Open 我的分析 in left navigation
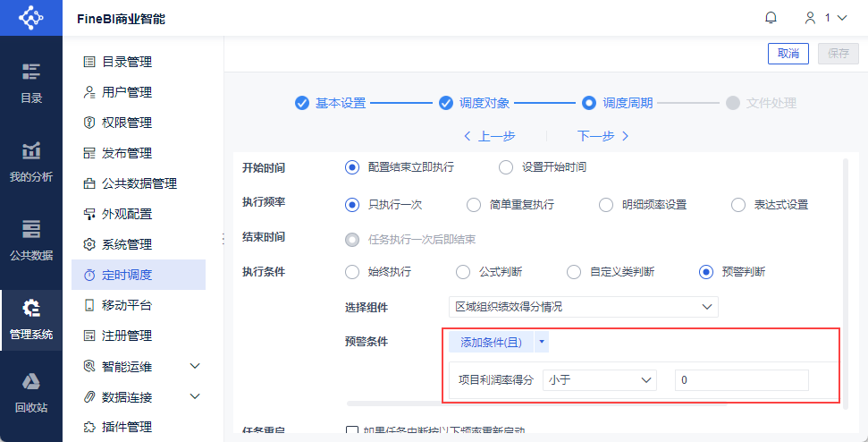Image resolution: width=868 pixels, height=442 pixels. coord(31,162)
